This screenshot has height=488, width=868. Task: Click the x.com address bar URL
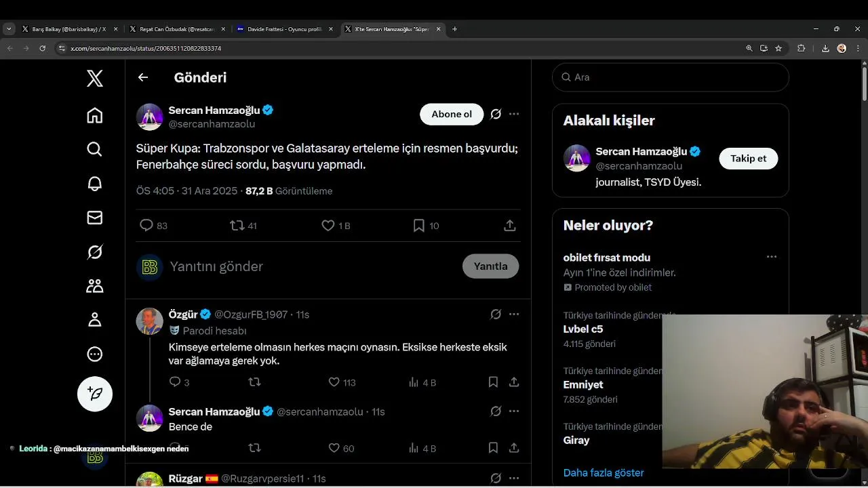(146, 49)
